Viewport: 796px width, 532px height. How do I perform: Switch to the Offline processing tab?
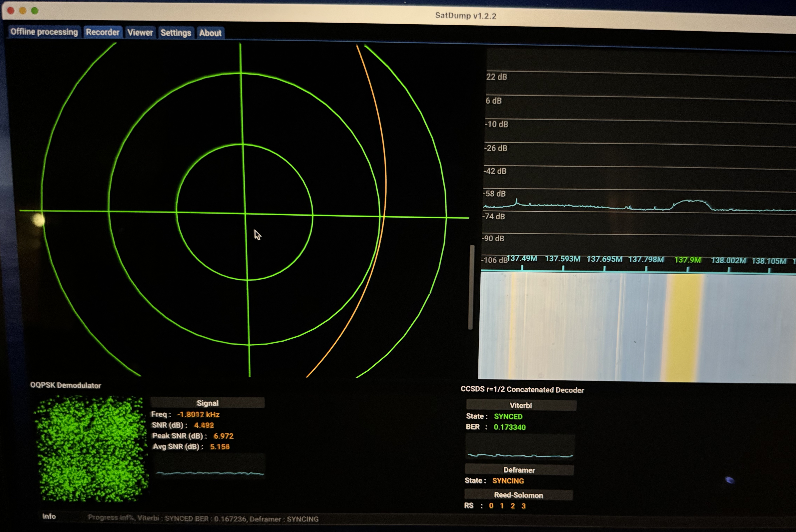[44, 32]
